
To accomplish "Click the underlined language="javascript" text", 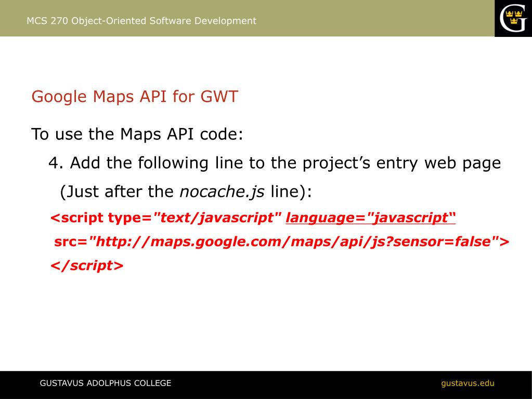I will click(x=370, y=218).
